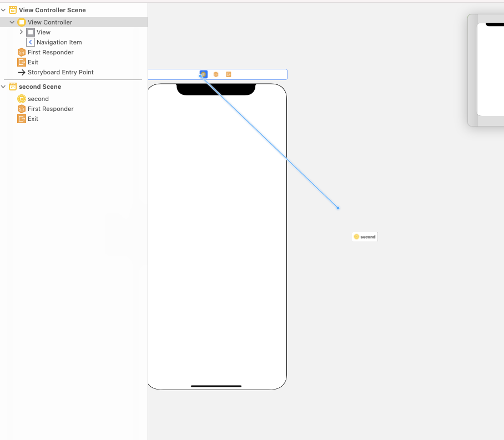
Task: Click the second storyboard reference icon
Action: pos(22,99)
